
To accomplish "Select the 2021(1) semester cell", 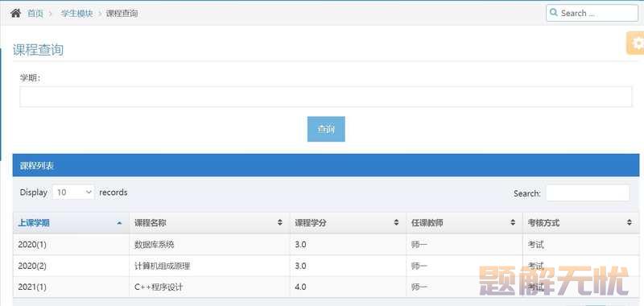I will pyautogui.click(x=71, y=287).
